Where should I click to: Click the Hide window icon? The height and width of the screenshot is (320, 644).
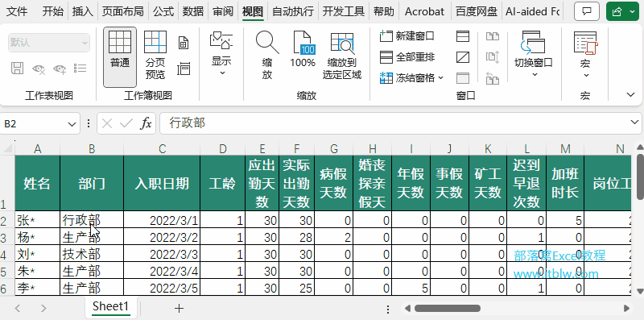pos(463,57)
